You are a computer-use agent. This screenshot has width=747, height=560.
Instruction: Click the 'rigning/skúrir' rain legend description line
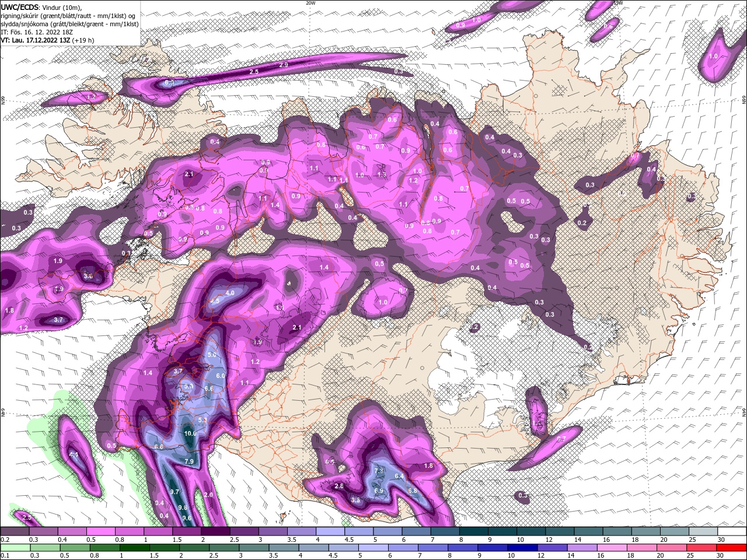coord(69,15)
